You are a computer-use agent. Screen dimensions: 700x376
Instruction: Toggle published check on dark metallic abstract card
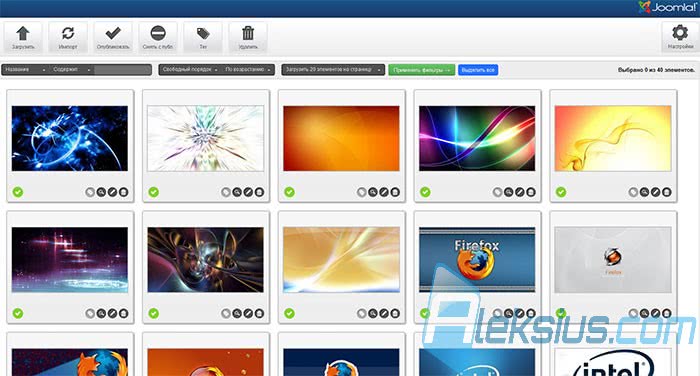[154, 313]
